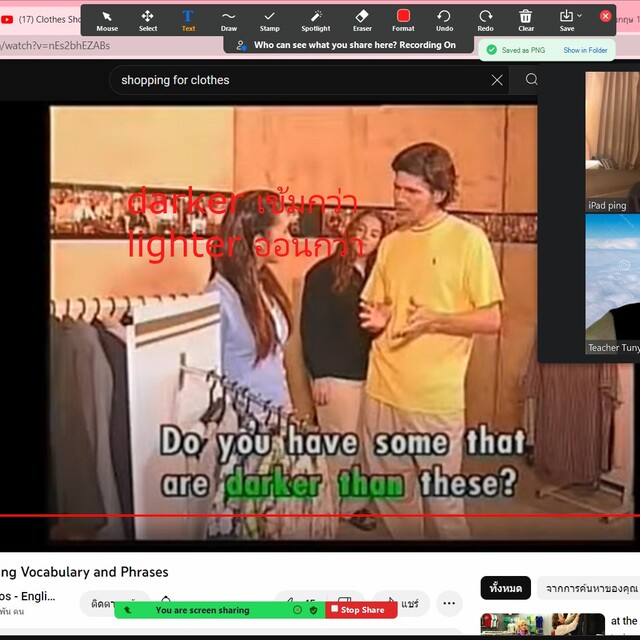Viewport: 640px width, 640px height.
Task: Close the annotation toolbar with red X
Action: [x=605, y=16]
